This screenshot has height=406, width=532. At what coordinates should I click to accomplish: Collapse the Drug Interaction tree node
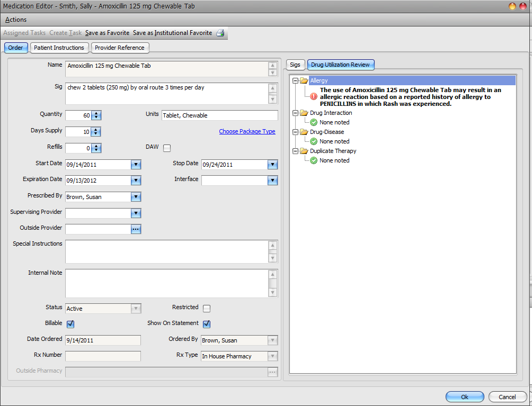click(296, 113)
